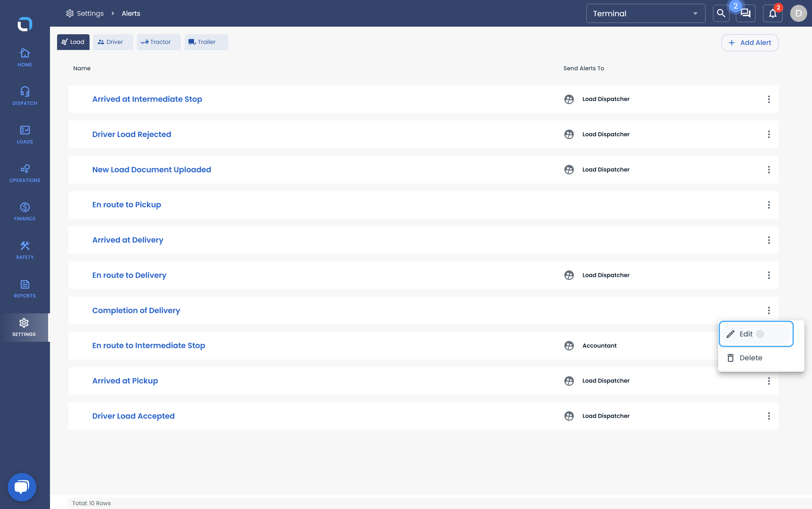This screenshot has height=509, width=812.
Task: Open options for Arrived at Pickup
Action: [x=769, y=381]
